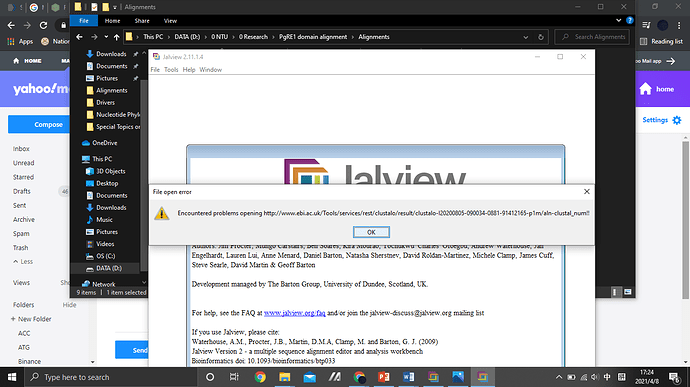This screenshot has width=690, height=387.
Task: Click Yahoo Mail HOME nav link
Action: pyautogui.click(x=27, y=61)
